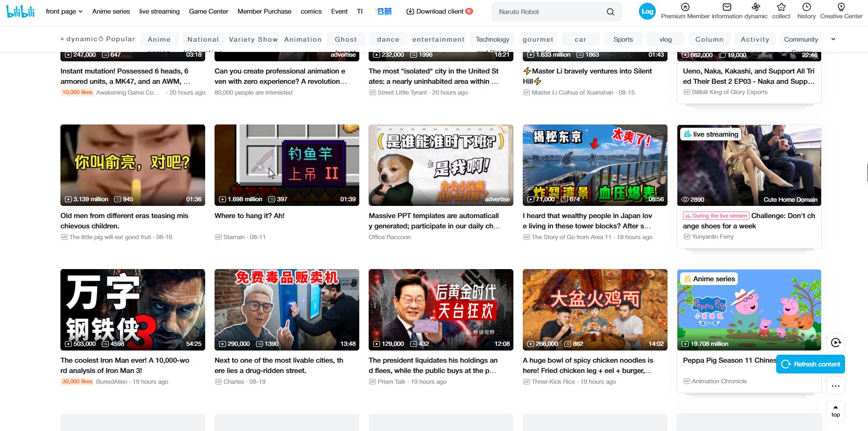Click the B萌 icon in the header
The height and width of the screenshot is (431, 868).
pyautogui.click(x=384, y=11)
